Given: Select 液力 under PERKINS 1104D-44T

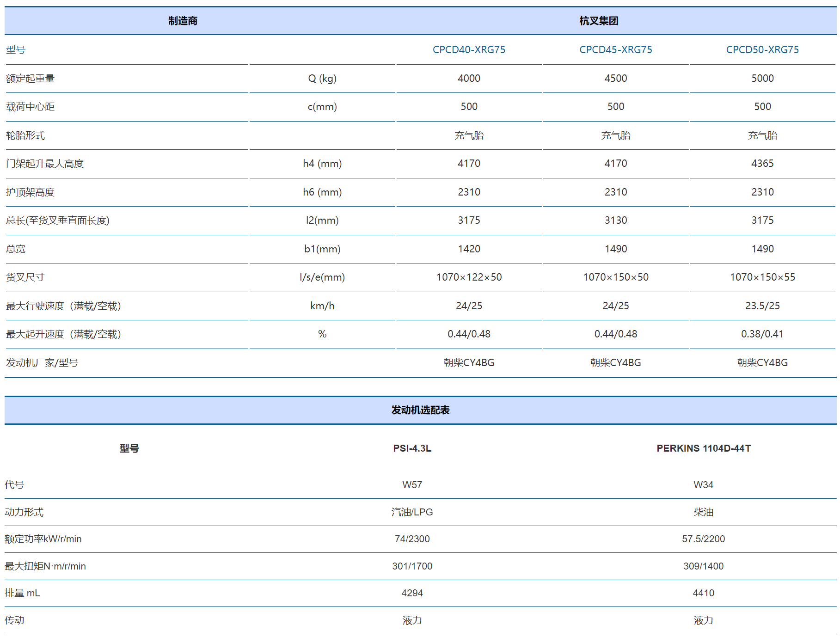Looking at the screenshot, I should point(704,620).
